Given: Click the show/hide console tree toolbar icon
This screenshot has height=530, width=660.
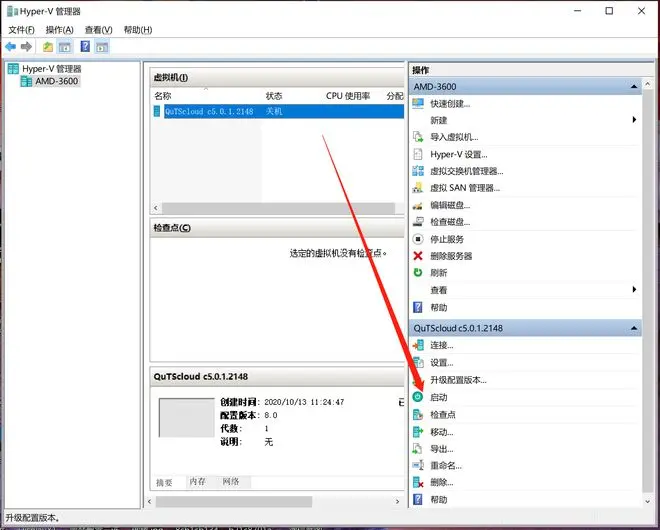Looking at the screenshot, I should tap(65, 46).
